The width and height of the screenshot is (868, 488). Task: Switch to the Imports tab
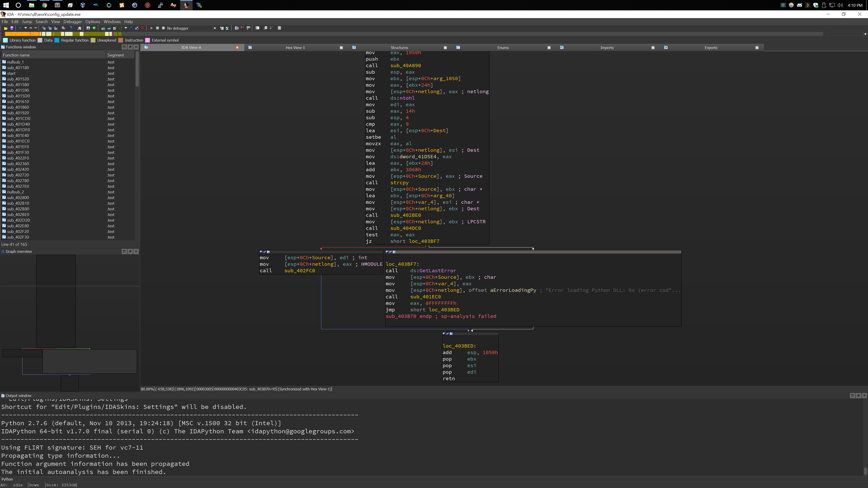coord(606,47)
